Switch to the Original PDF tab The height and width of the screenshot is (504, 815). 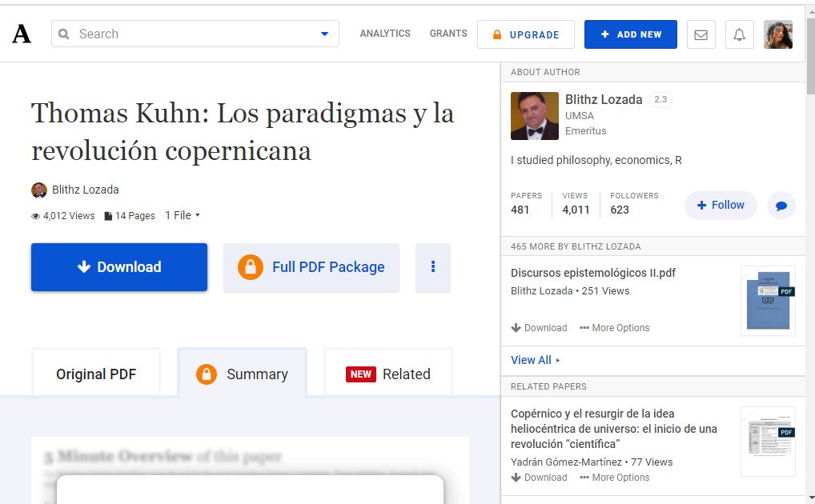click(x=96, y=374)
